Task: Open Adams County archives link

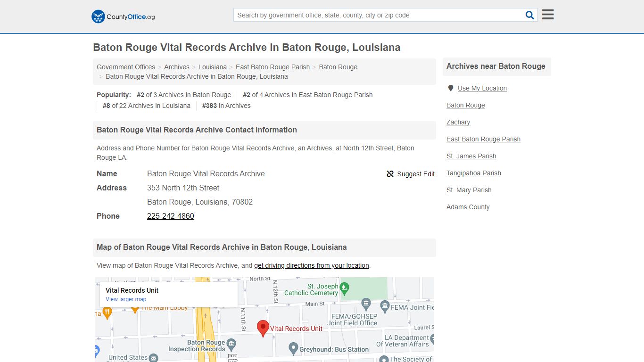Action: click(x=468, y=207)
